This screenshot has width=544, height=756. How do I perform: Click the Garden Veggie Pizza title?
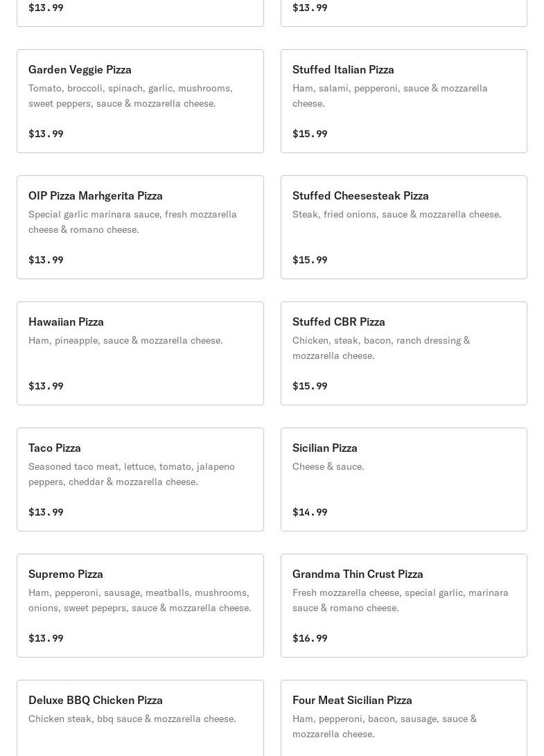pyautogui.click(x=80, y=69)
